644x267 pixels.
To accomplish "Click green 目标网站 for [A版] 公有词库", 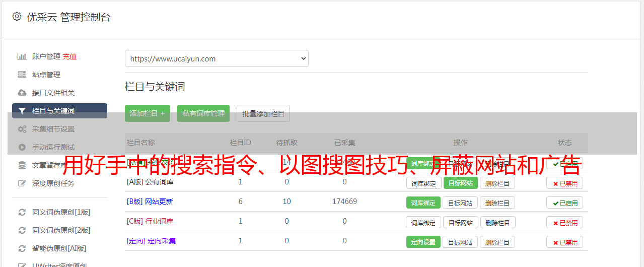I will pos(461,183).
